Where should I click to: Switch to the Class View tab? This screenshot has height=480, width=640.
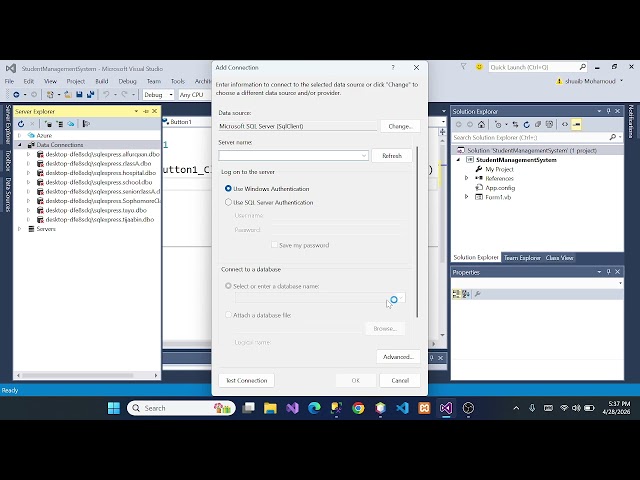tap(560, 258)
